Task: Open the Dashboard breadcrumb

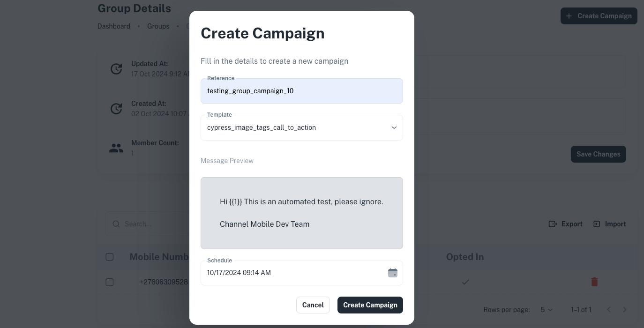Action: pyautogui.click(x=114, y=26)
